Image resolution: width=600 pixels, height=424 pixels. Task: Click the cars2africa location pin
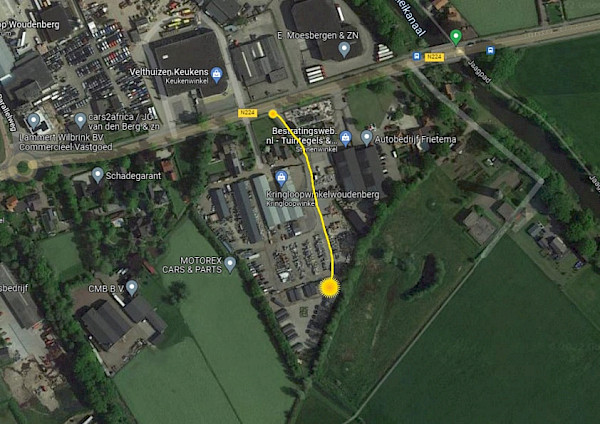click(80, 121)
